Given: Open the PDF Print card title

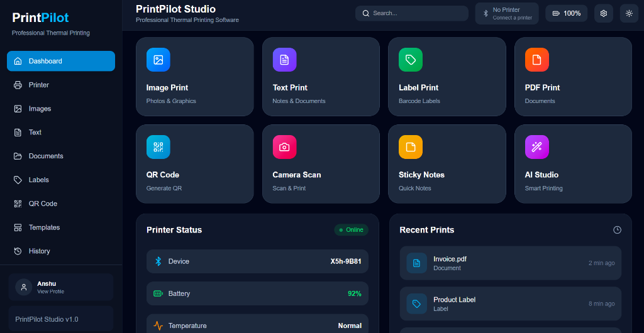Looking at the screenshot, I should [542, 88].
